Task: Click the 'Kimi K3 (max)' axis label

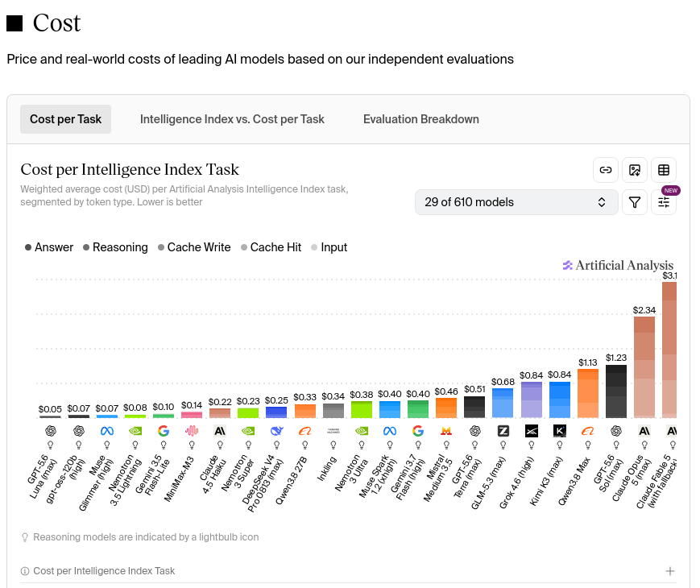Action: coord(546,482)
